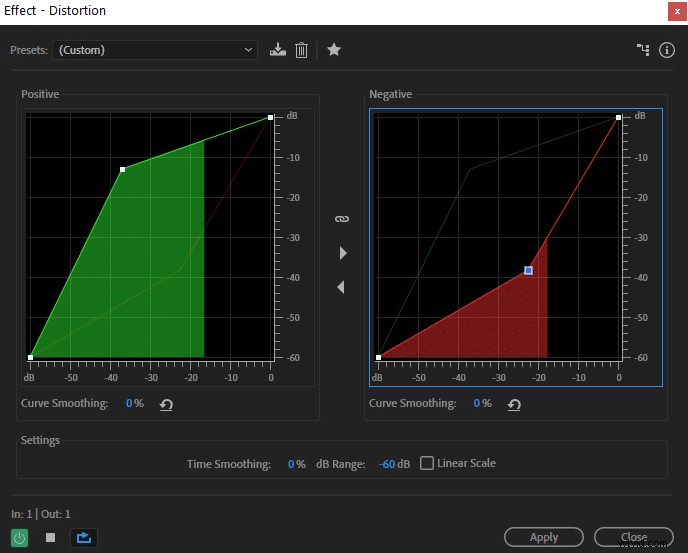
Task: Copy Negative curve to Positive with left arrow
Action: tap(341, 287)
